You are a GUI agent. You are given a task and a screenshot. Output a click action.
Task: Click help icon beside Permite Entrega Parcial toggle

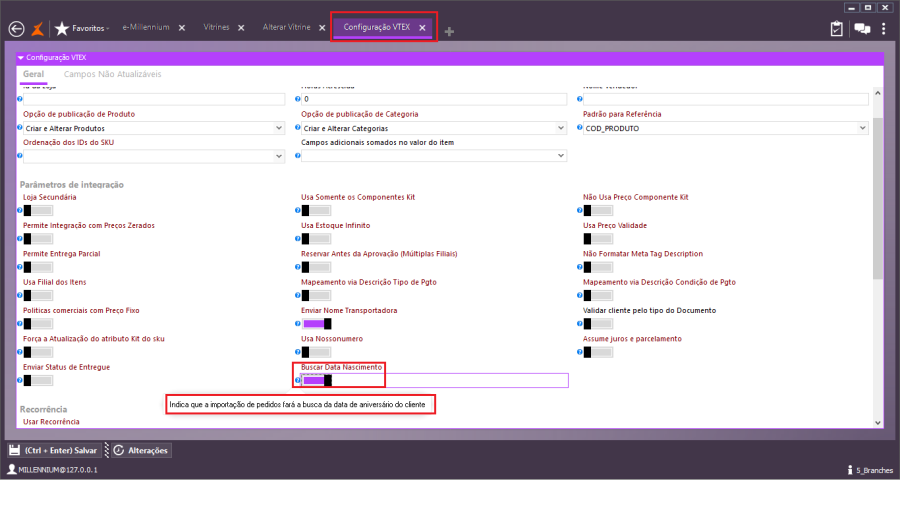(20, 267)
